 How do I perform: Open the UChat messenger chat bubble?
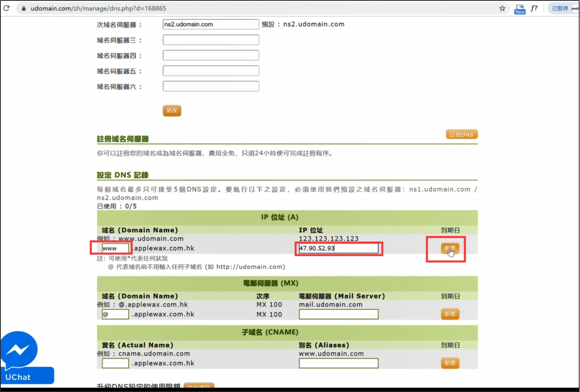tap(19, 350)
